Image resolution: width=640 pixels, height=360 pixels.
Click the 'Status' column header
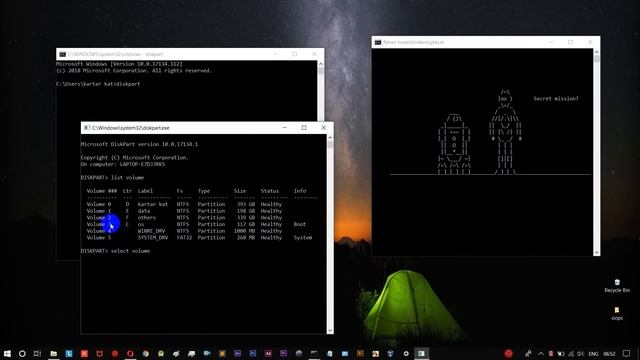tap(270, 191)
